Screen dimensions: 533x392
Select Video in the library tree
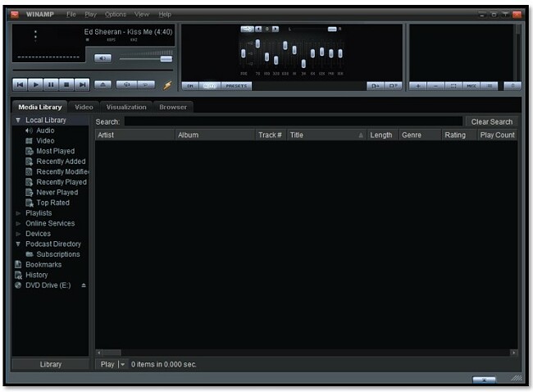tap(45, 141)
